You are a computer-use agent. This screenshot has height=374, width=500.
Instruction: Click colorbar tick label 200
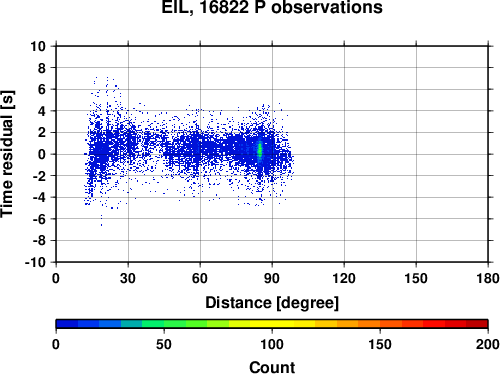pyautogui.click(x=488, y=344)
